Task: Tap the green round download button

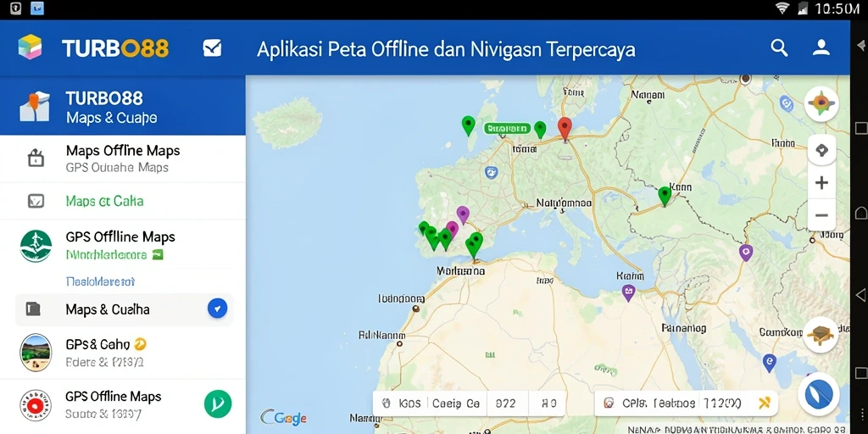Action: [x=218, y=404]
